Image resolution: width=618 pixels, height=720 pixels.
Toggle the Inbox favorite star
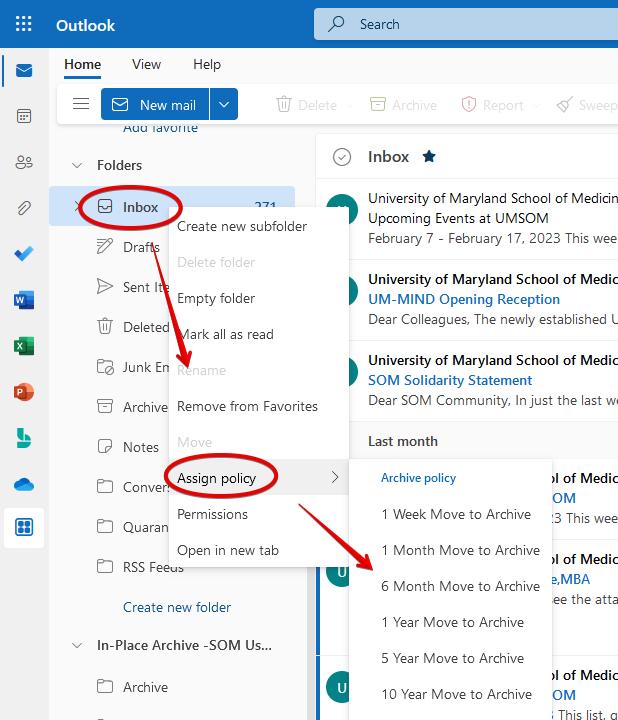click(429, 157)
